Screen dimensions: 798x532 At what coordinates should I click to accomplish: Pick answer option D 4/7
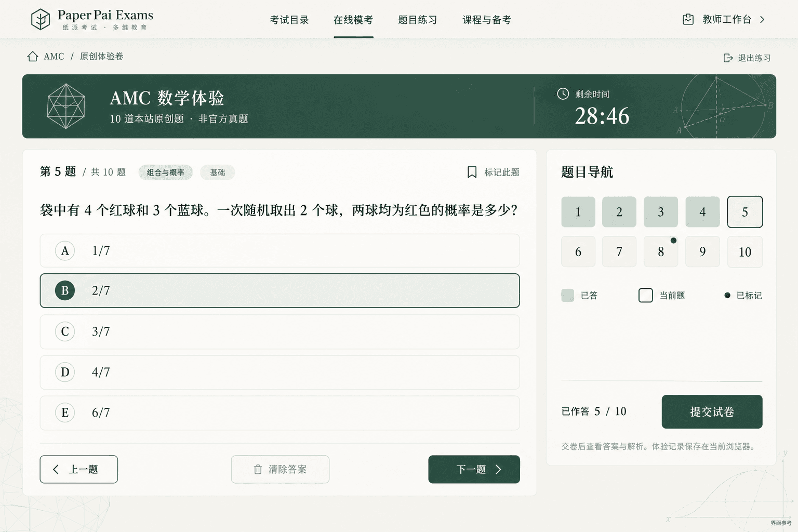click(x=280, y=372)
